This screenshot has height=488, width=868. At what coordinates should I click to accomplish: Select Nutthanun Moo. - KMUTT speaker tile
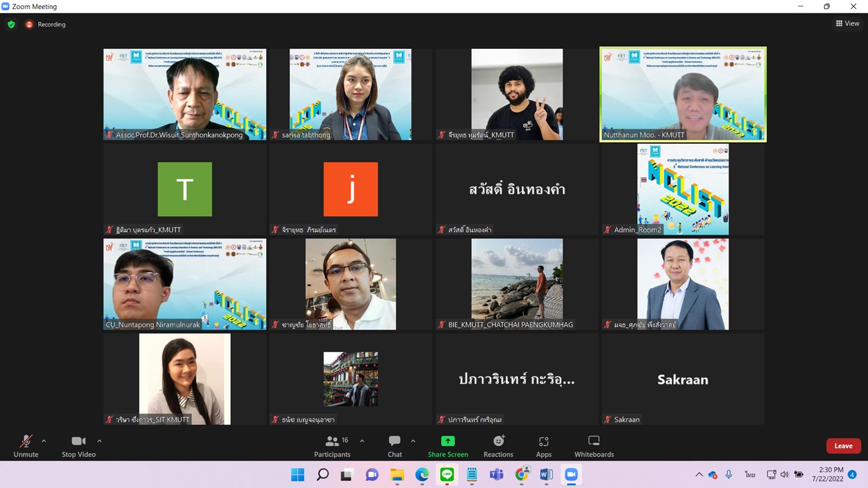coord(683,94)
